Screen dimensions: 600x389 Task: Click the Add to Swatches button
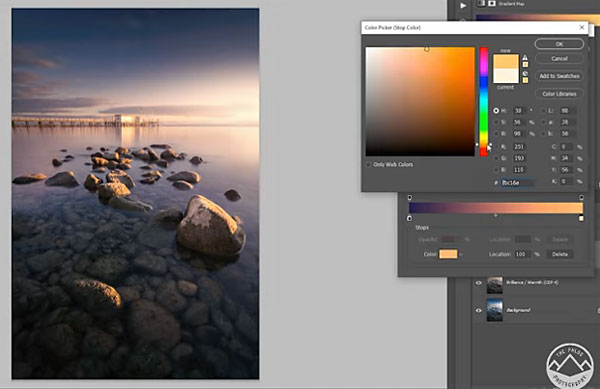[559, 76]
